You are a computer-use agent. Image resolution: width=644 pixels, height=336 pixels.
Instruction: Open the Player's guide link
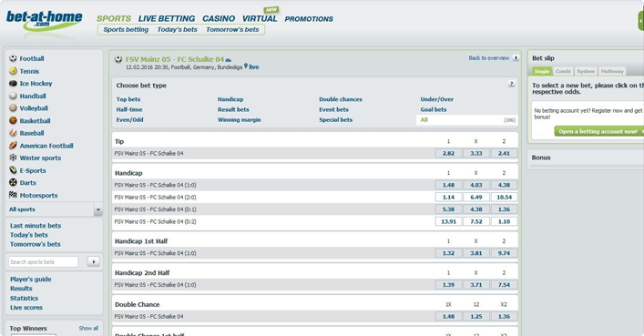coord(31,279)
